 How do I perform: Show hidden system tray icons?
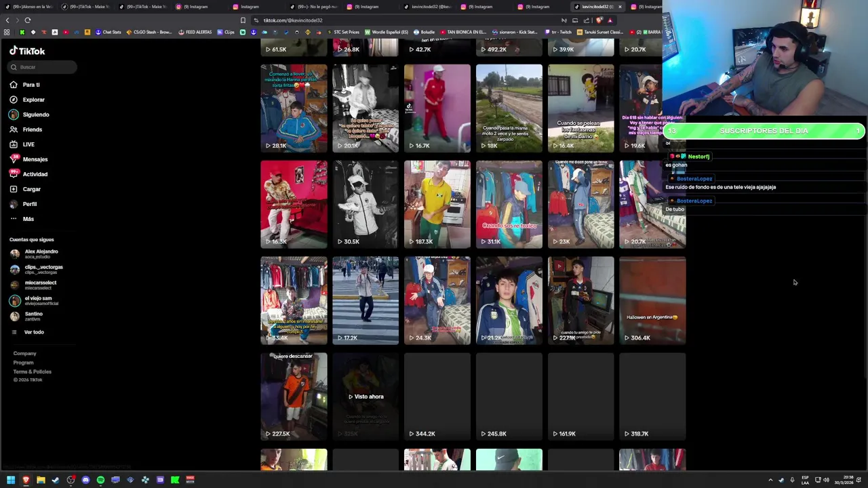pyautogui.click(x=770, y=480)
